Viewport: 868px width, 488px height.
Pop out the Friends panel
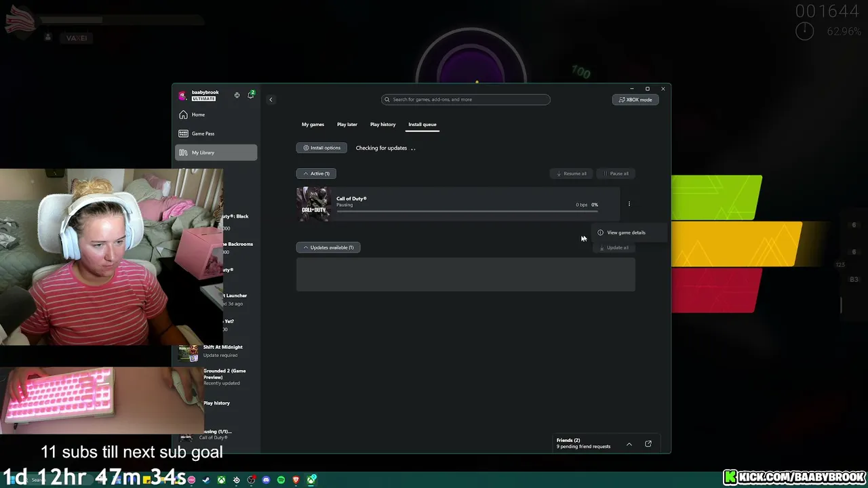(648, 444)
